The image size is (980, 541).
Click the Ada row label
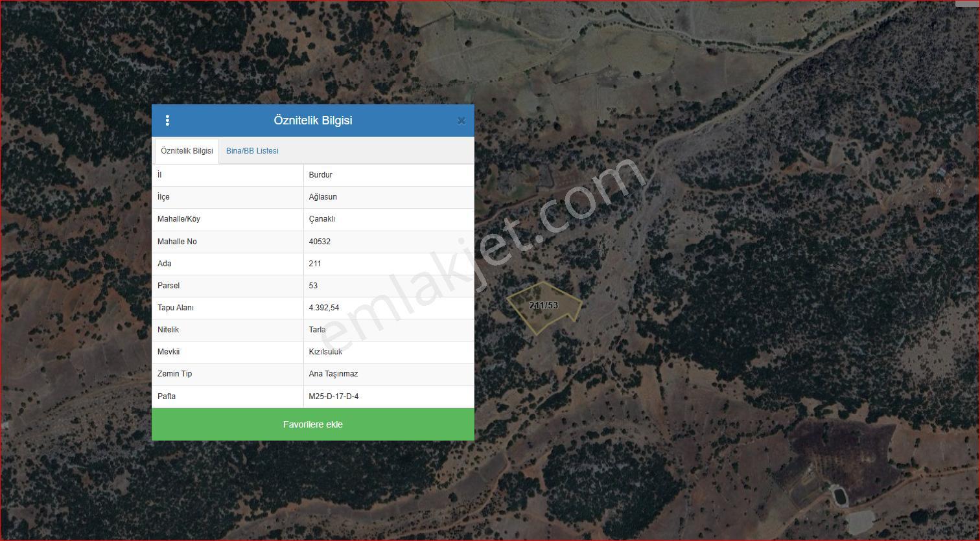164,264
